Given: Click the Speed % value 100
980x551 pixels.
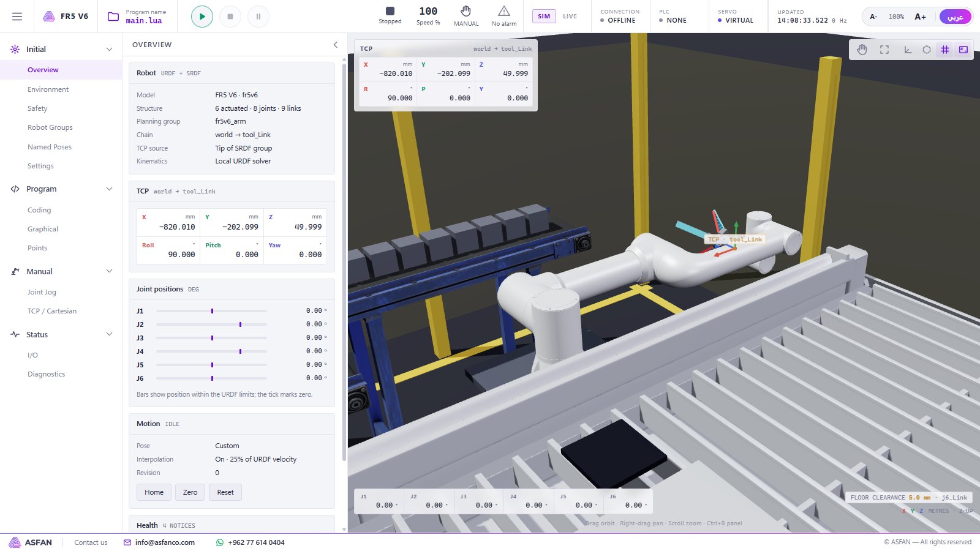Looking at the screenshot, I should [428, 11].
